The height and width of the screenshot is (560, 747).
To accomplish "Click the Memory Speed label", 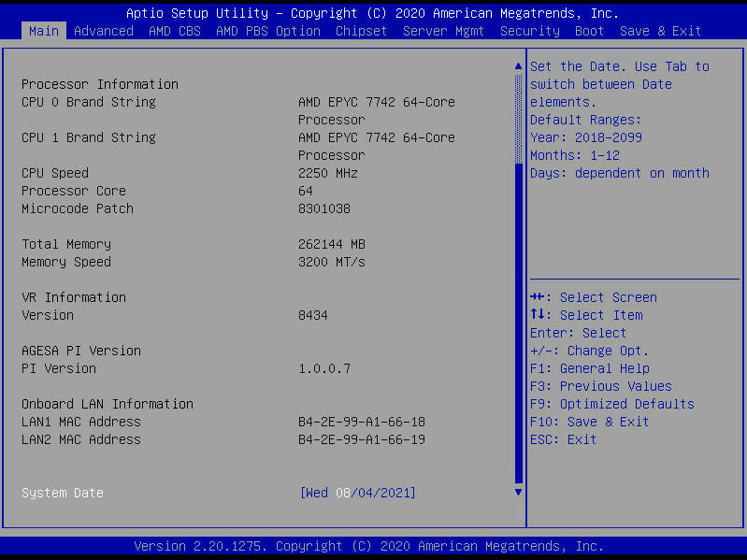I will [x=66, y=262].
